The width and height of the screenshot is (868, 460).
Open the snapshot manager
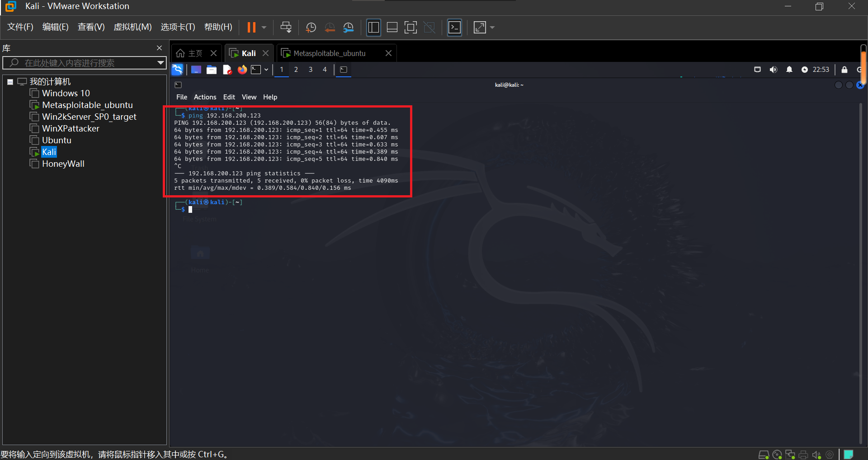pos(349,28)
